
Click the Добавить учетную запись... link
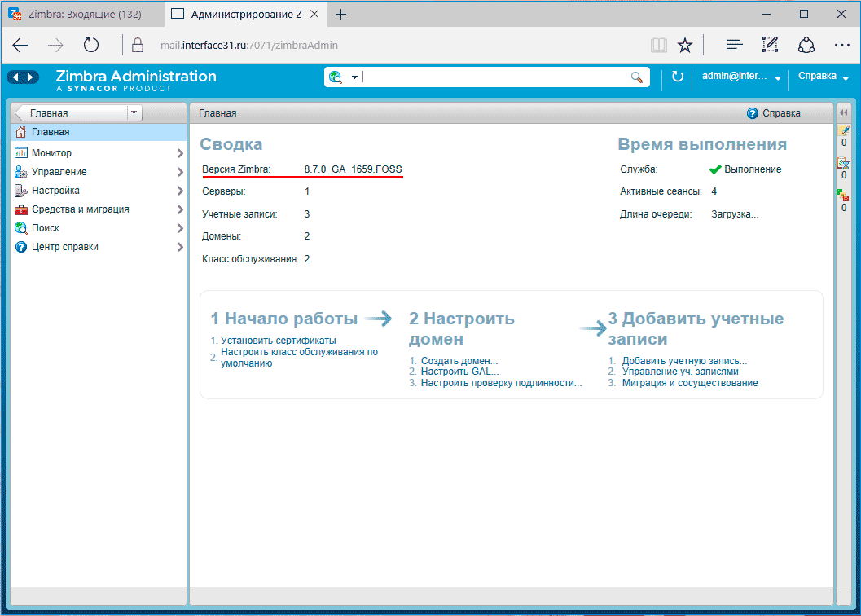(x=684, y=361)
